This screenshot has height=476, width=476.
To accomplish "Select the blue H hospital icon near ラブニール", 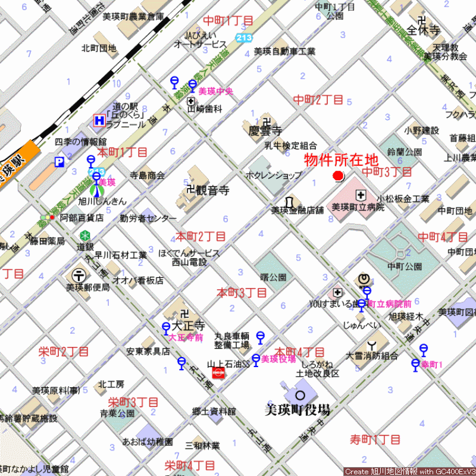I will point(99,121).
